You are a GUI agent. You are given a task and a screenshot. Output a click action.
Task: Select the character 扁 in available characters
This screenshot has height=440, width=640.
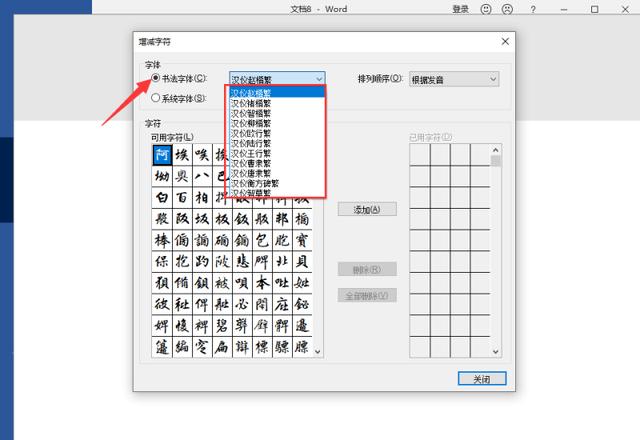222,347
